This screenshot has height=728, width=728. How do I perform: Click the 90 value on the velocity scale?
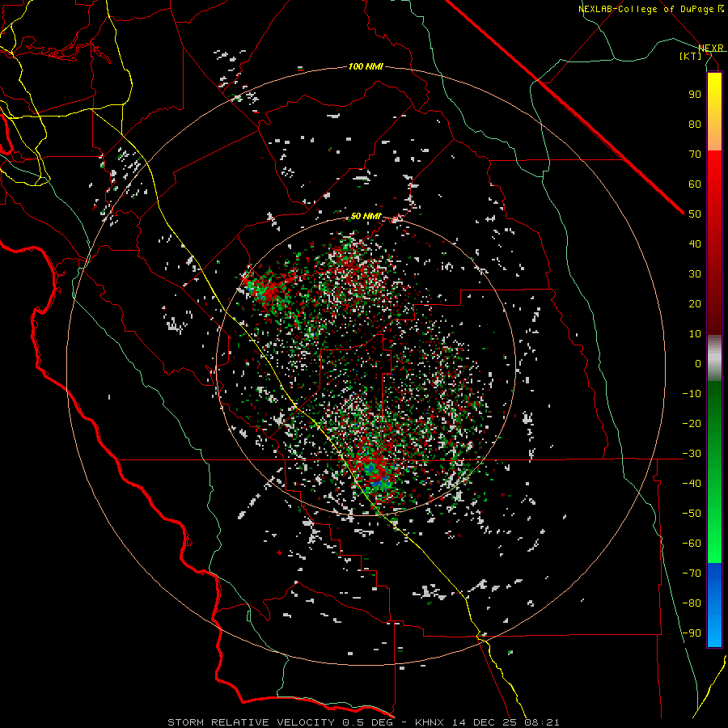point(695,95)
